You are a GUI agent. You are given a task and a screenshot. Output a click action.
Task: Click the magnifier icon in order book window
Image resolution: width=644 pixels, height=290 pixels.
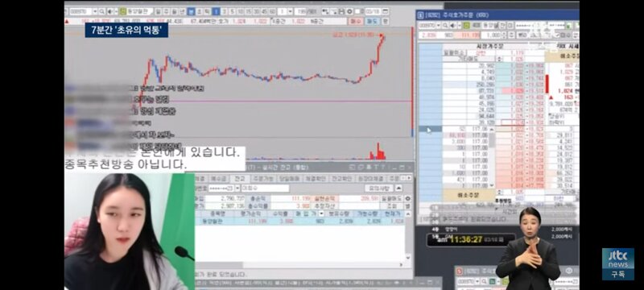[x=445, y=26]
